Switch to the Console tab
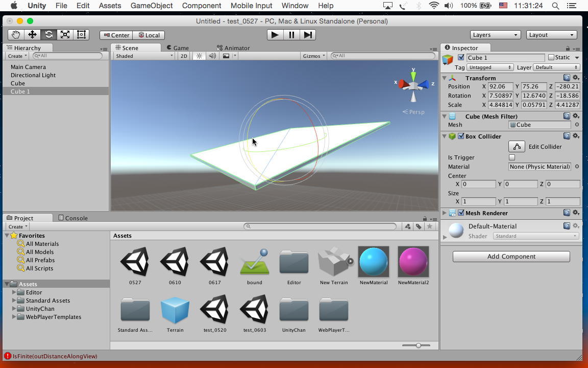Screen dimensions: 588x368 73,218
